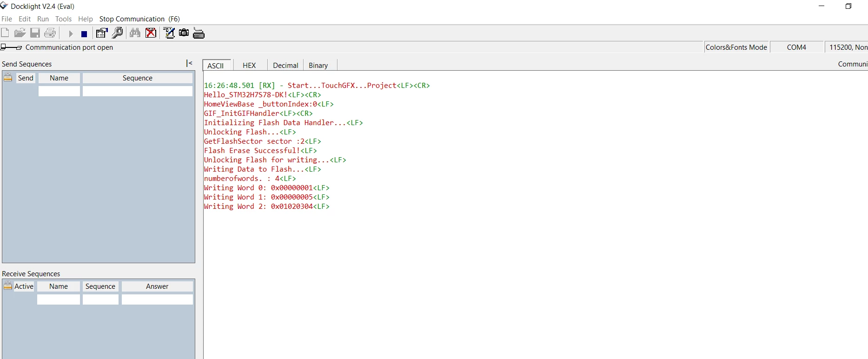Click the Save Project floppy icon

tap(35, 33)
